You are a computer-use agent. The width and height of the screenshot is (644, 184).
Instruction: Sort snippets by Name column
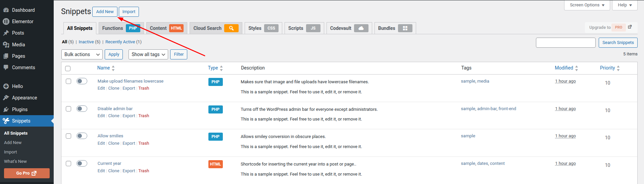pos(106,68)
